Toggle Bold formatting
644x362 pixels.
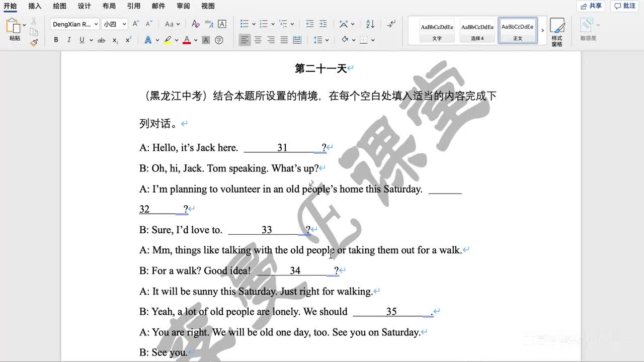click(56, 40)
